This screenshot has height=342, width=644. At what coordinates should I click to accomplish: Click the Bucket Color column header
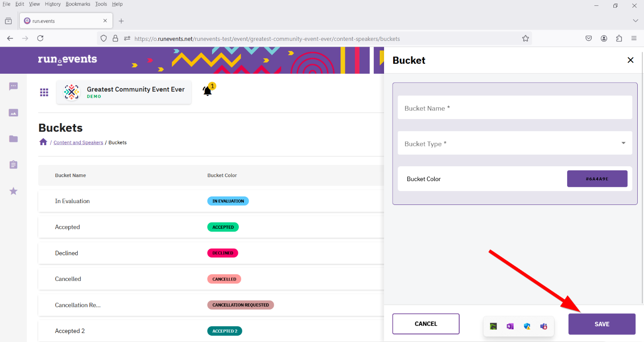[222, 175]
